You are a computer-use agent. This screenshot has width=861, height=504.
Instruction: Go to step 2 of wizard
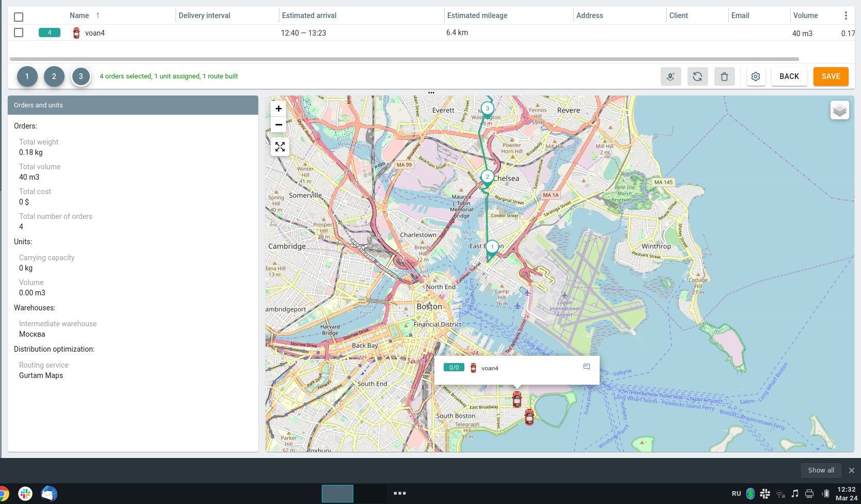point(54,76)
